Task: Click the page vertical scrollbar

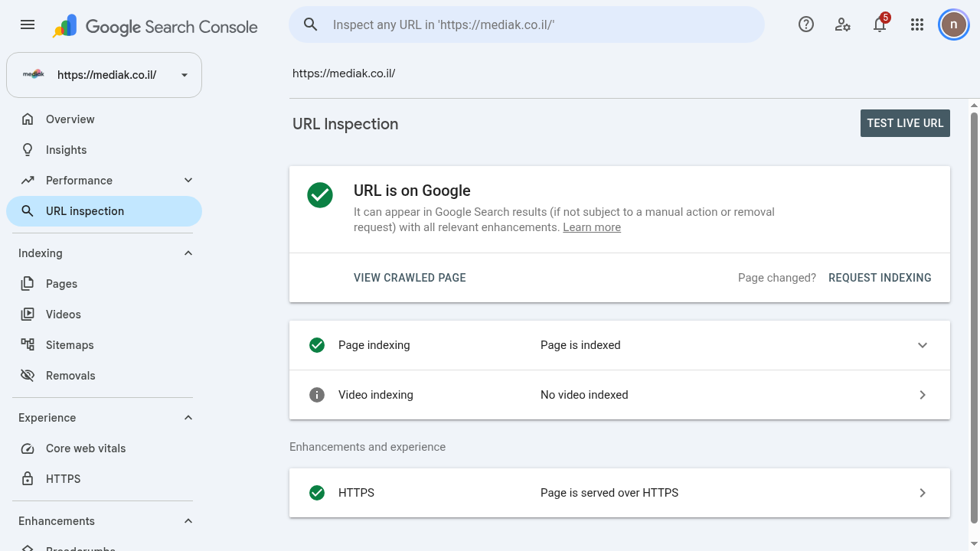Action: (974, 318)
